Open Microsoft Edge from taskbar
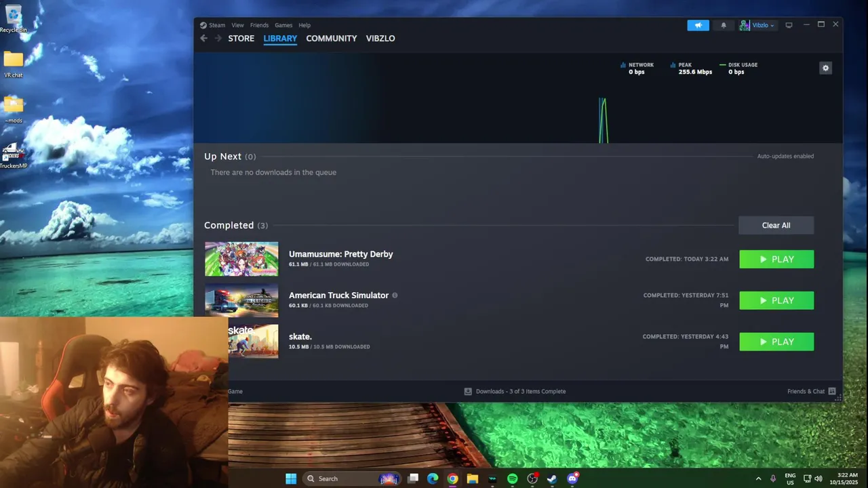The width and height of the screenshot is (868, 488). click(x=433, y=479)
